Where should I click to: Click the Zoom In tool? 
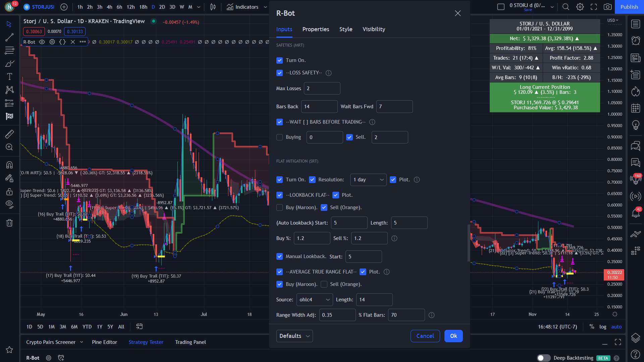tap(9, 147)
